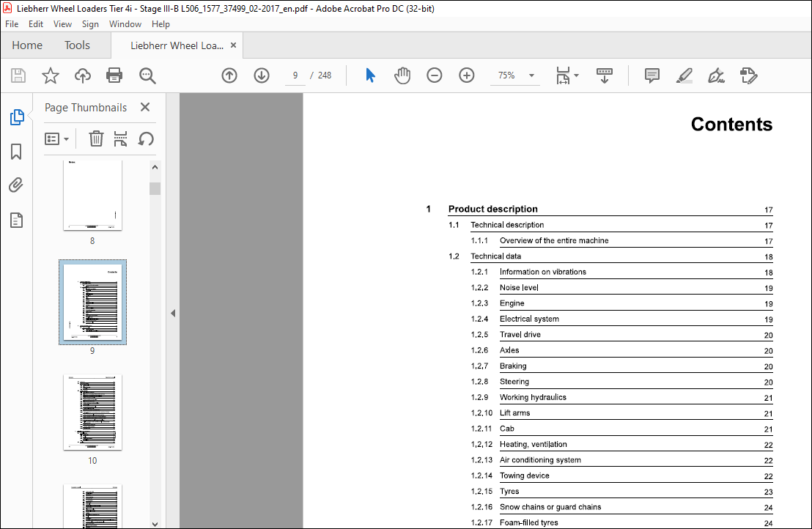Open 'Technical data' contents entry
This screenshot has width=812, height=529.
[495, 256]
